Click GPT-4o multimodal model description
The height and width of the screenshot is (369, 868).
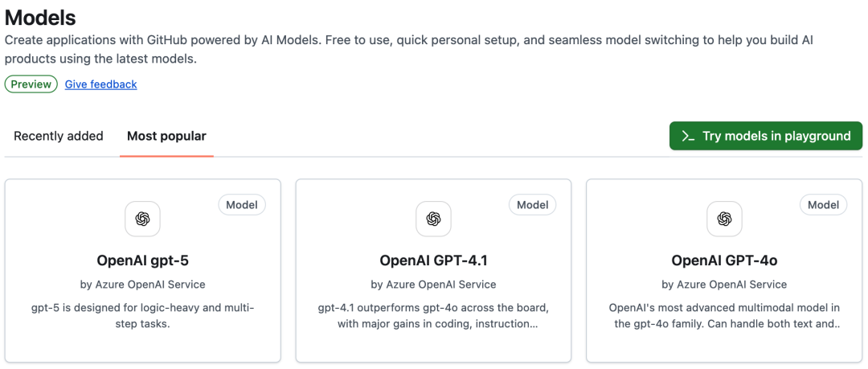pyautogui.click(x=724, y=315)
